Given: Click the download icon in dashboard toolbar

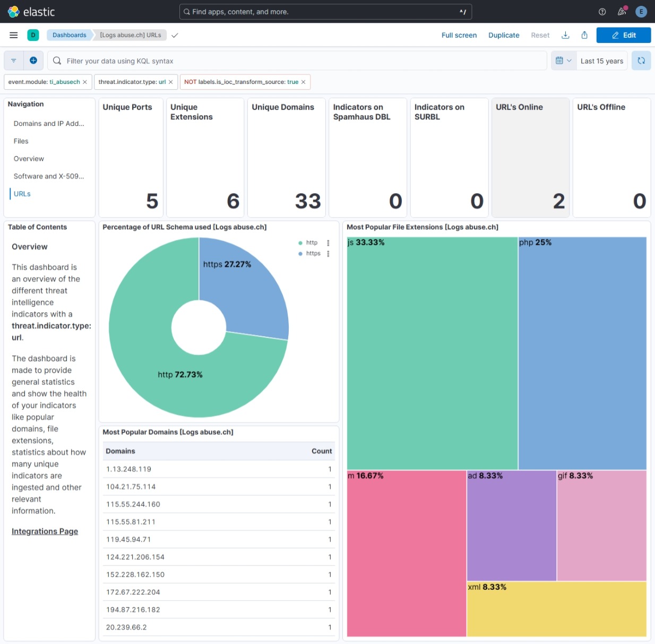Looking at the screenshot, I should [565, 35].
